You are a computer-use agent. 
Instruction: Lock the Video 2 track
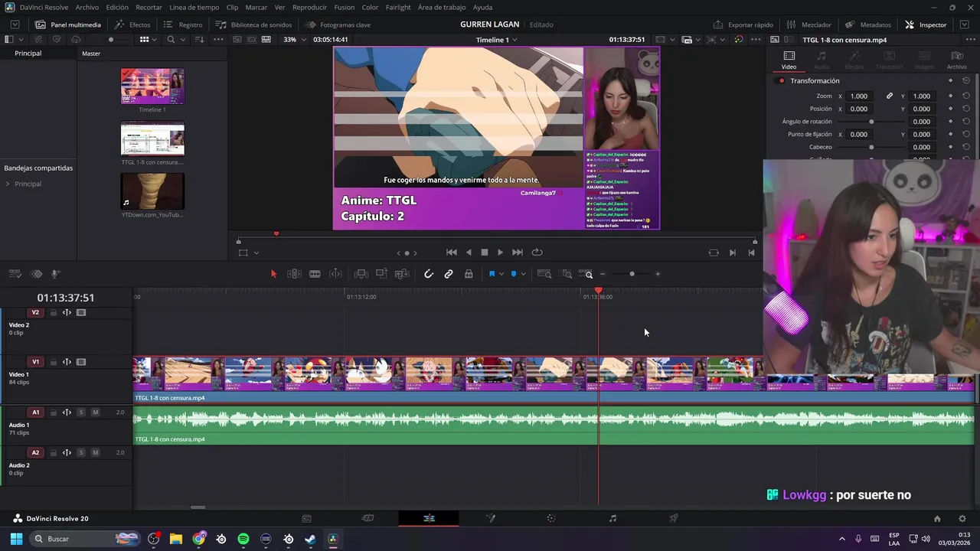coord(54,312)
